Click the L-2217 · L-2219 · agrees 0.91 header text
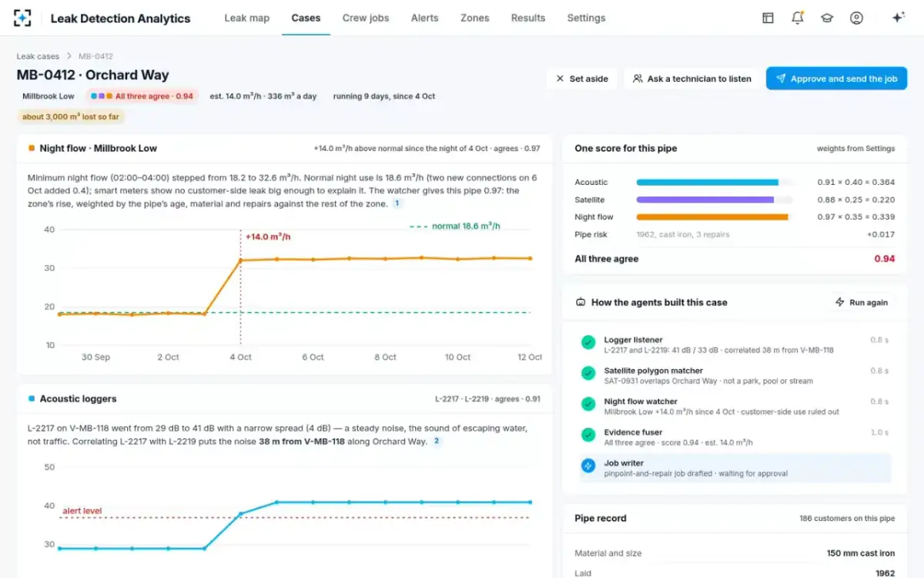The image size is (924, 578). 487,399
